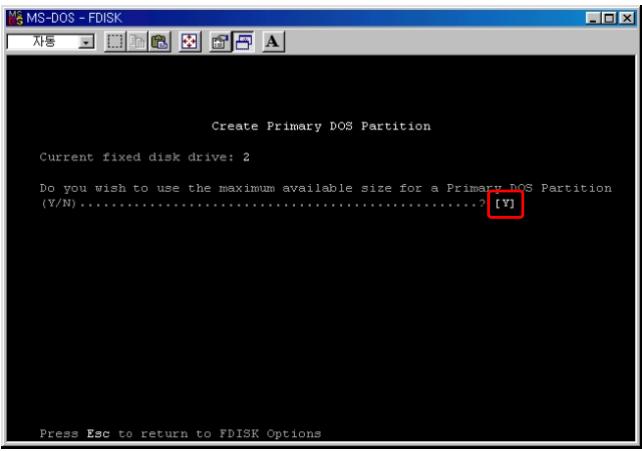
Task: Click the '(Y/N)' prompt text
Action: point(59,203)
